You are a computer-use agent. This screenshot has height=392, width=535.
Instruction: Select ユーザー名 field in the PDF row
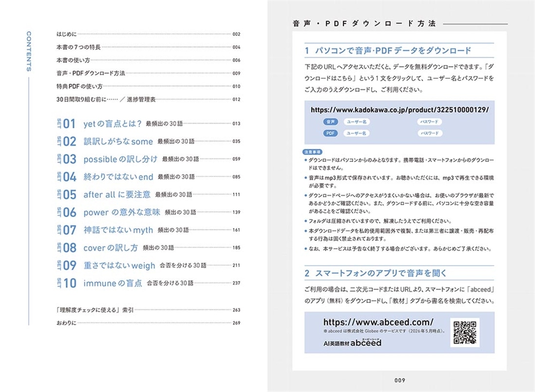pos(356,133)
